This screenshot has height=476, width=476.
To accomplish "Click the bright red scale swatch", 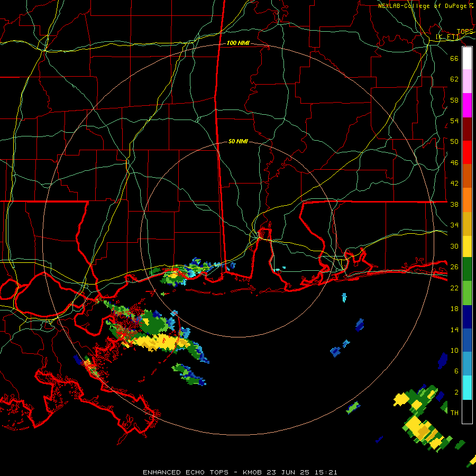I will tap(467, 152).
